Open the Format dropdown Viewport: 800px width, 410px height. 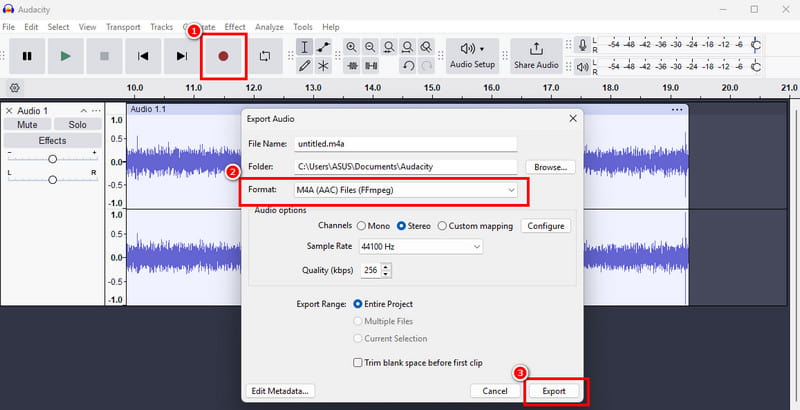click(406, 190)
